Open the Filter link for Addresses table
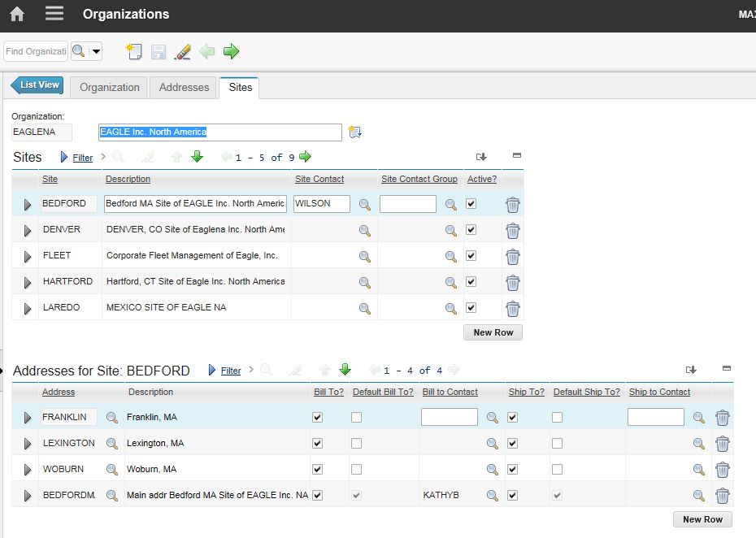Screen dimensions: 756x538 (231, 371)
